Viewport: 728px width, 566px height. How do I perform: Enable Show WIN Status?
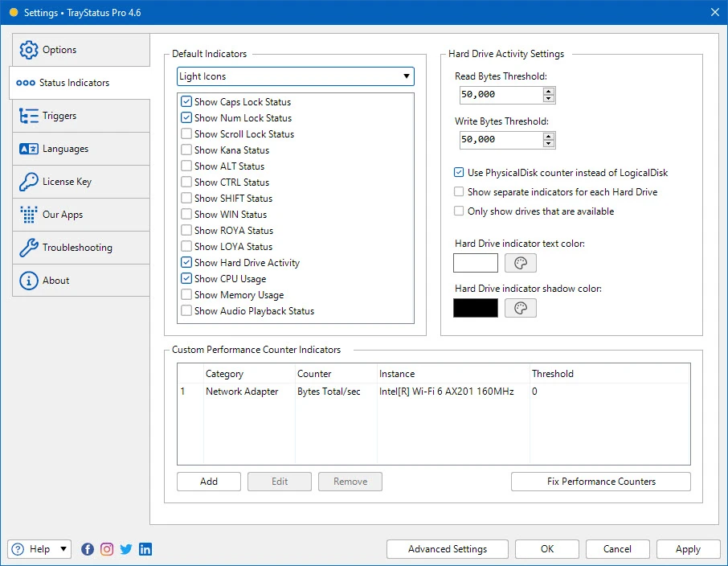point(186,214)
